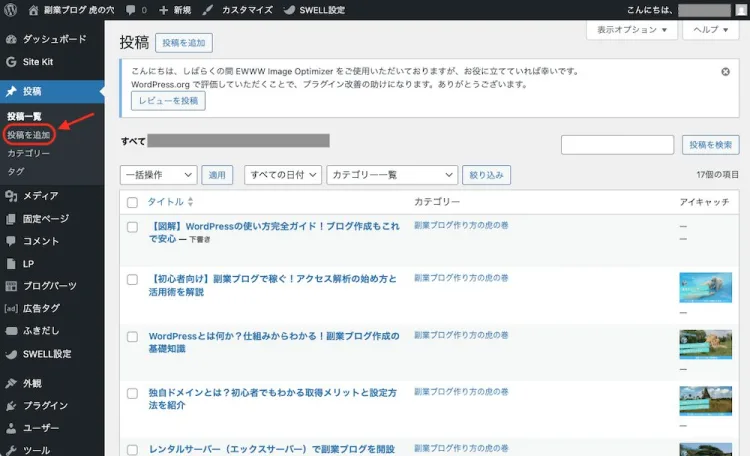Open the プラグイン icon in sidebar
Viewport: 750px width, 456px height.
coord(11,406)
